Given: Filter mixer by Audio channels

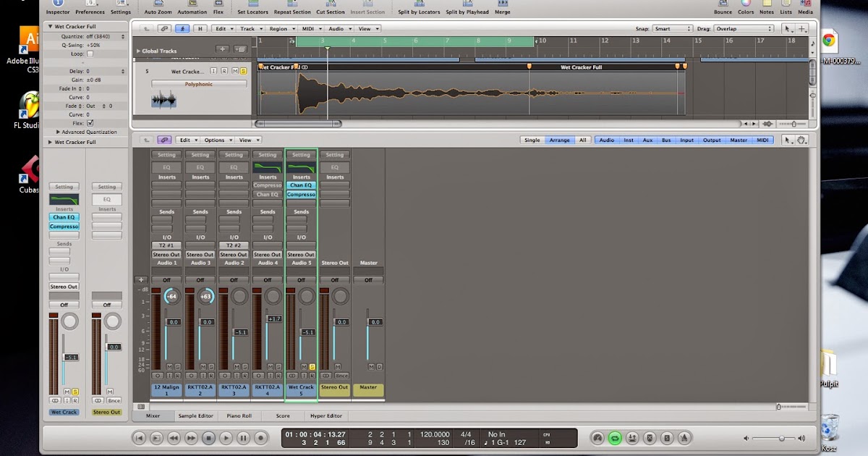Looking at the screenshot, I should (607, 140).
